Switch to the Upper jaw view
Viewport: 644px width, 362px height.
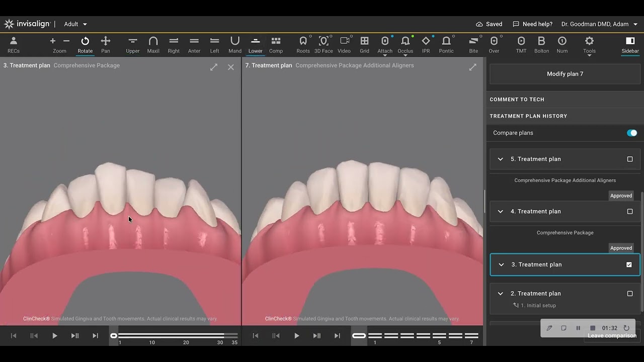pos(133,45)
